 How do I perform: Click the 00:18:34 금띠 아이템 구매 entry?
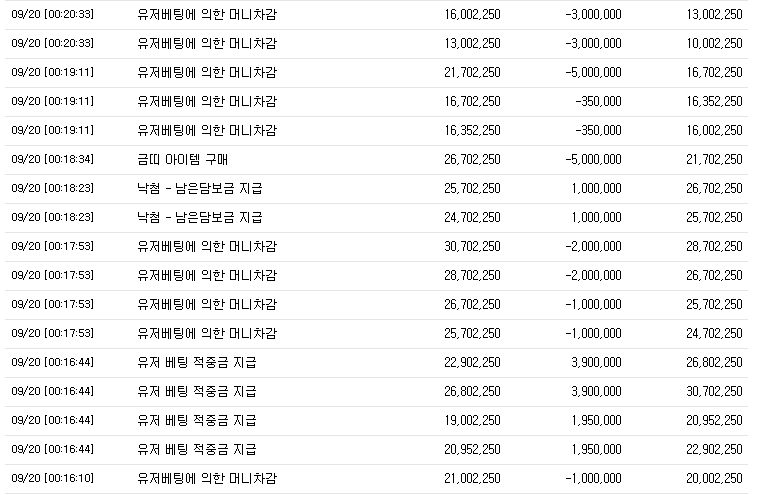click(376, 160)
